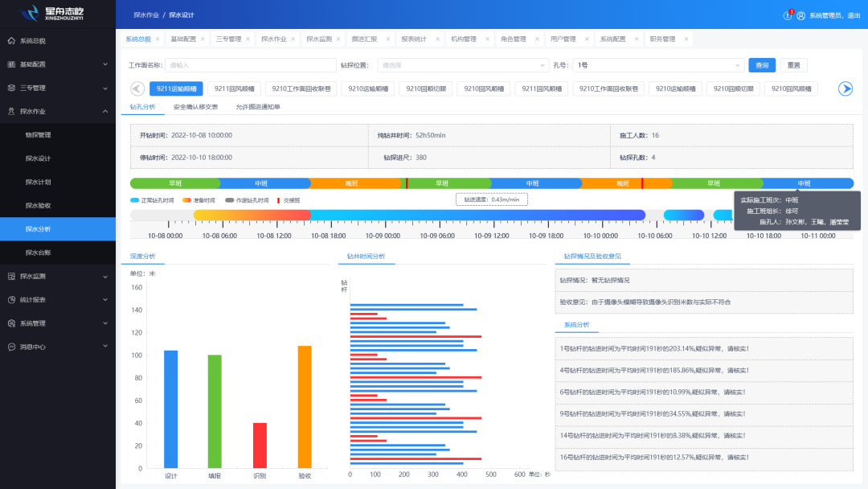Close the 职务管理 tab
Screen dimensions: 868x489
[686, 39]
